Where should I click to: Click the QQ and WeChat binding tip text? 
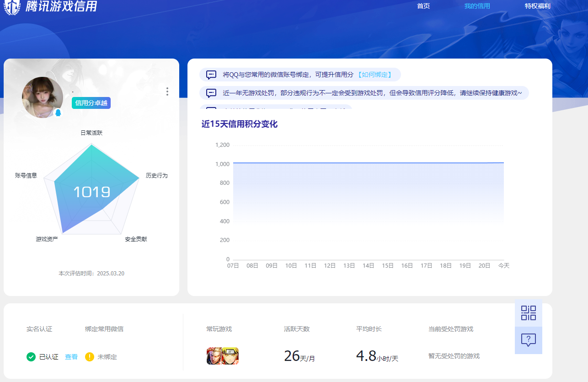(289, 75)
